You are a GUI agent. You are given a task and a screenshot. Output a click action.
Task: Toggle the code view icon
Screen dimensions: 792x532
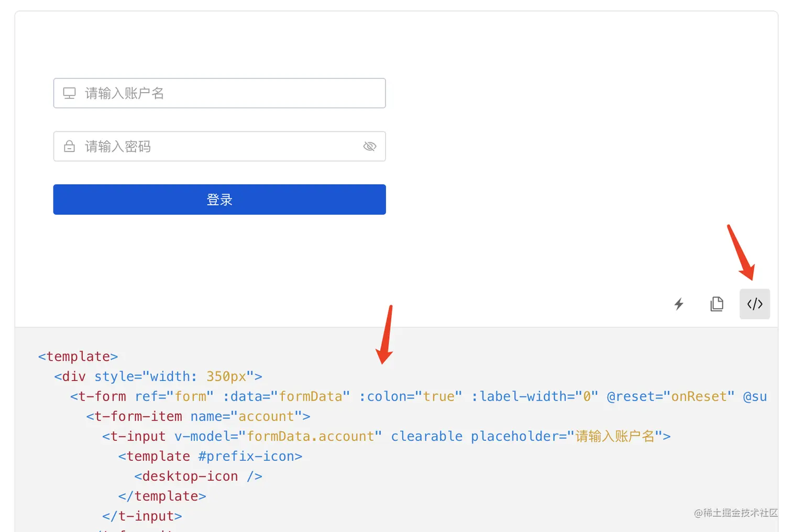[x=754, y=304]
